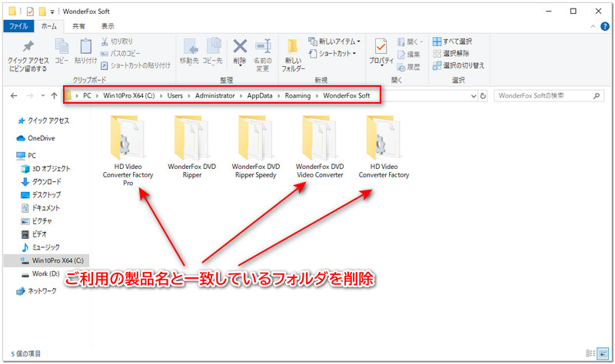Select WonderFox DVD Ripper folder

click(x=191, y=147)
